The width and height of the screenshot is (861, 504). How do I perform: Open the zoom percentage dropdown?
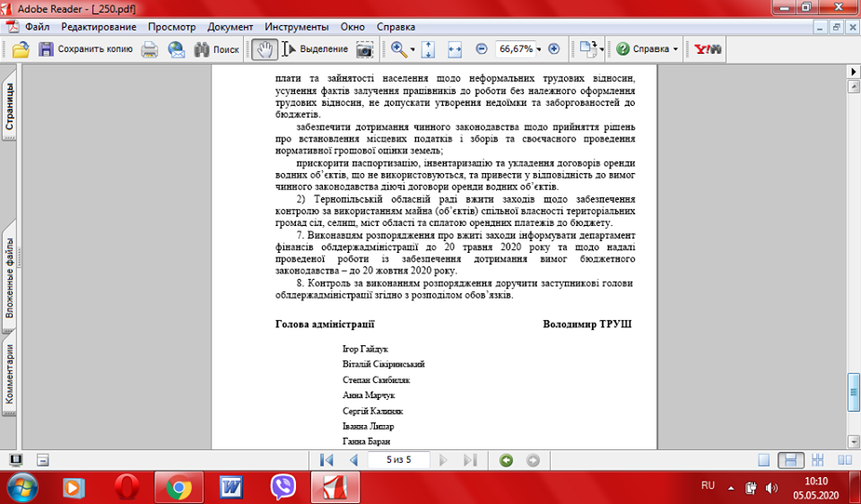click(x=538, y=49)
